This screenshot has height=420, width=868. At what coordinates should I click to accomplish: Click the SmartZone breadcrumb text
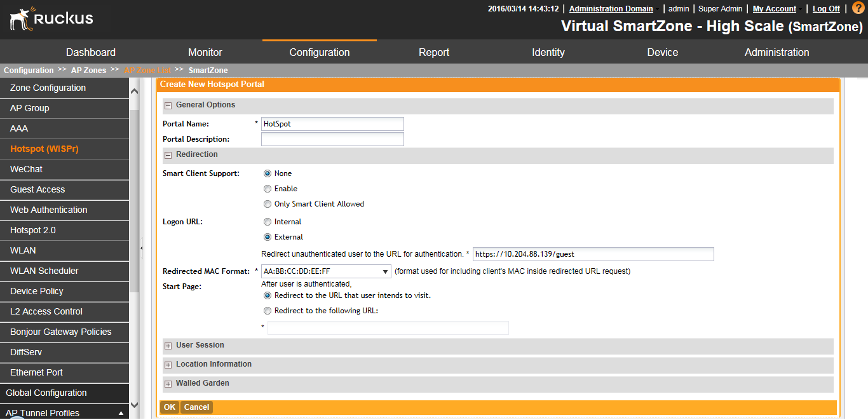pos(208,71)
